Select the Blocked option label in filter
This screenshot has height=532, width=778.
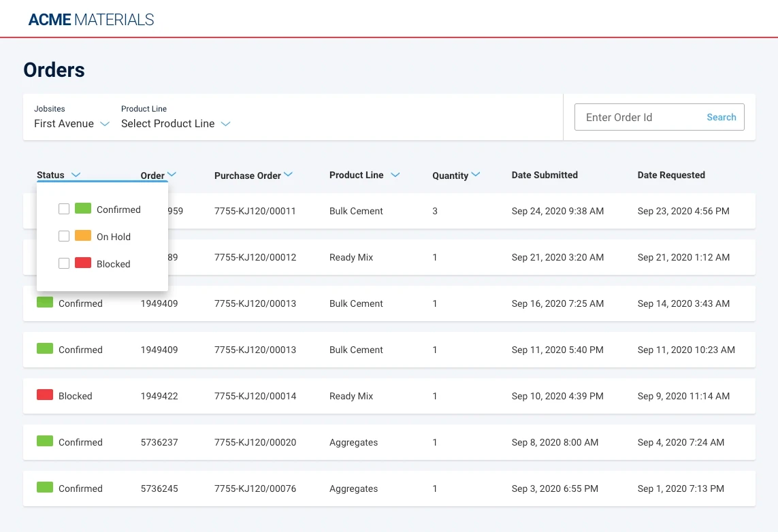click(x=114, y=264)
